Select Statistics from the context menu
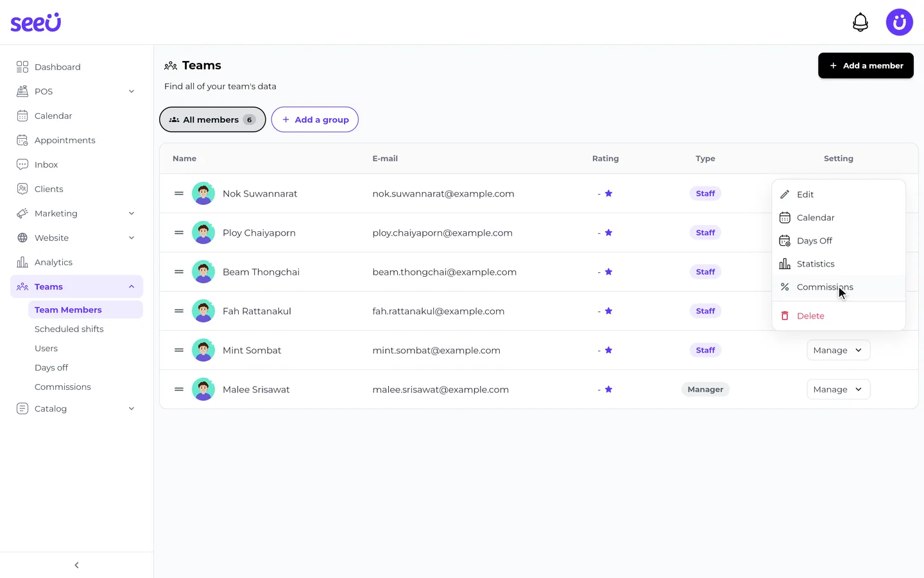The width and height of the screenshot is (924, 578). pos(839,264)
